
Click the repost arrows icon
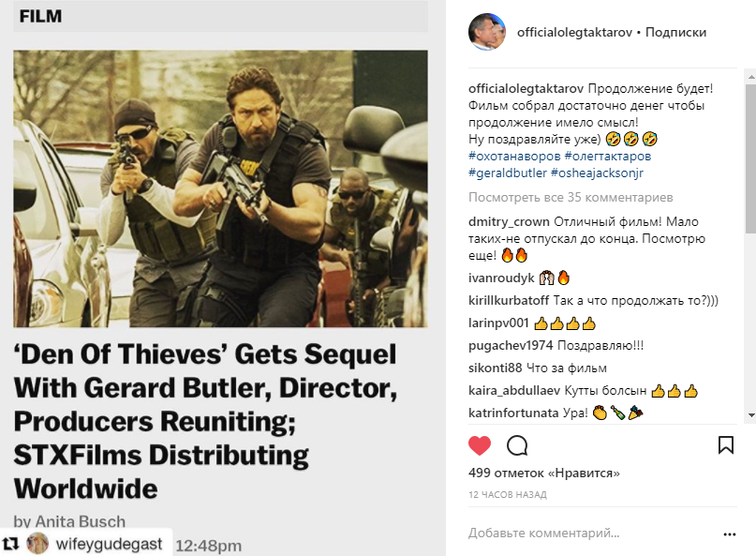[x=10, y=544]
